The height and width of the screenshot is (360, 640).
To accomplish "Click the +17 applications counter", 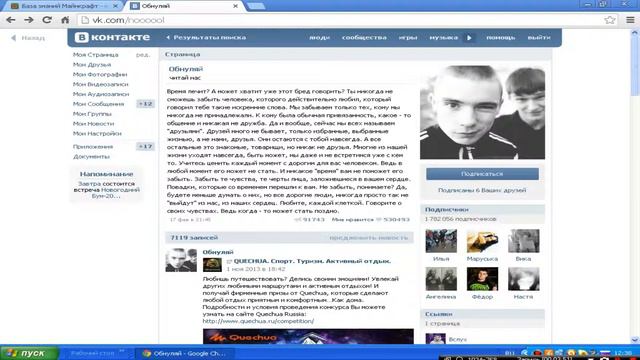I will click(x=145, y=146).
